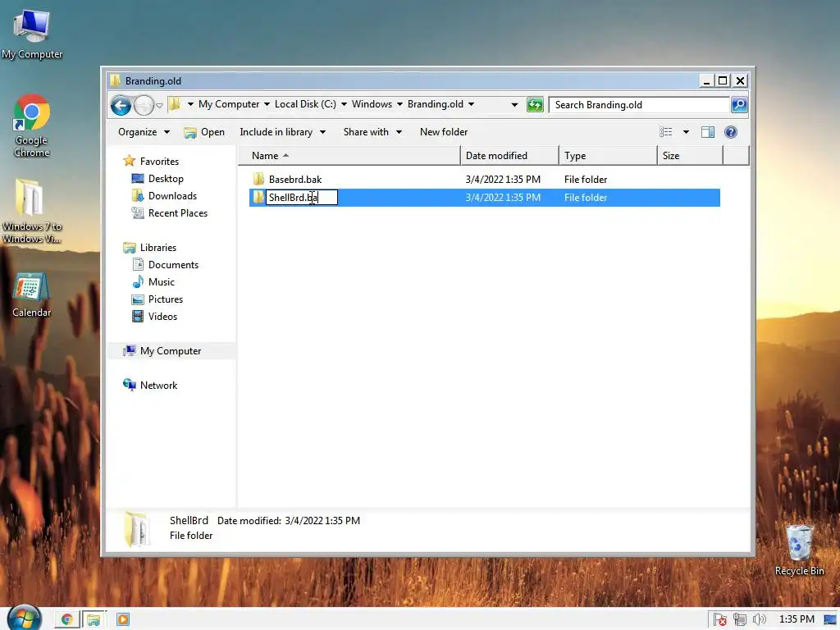
Task: Click the 1:35 PM taskbar clock
Action: coord(796,619)
